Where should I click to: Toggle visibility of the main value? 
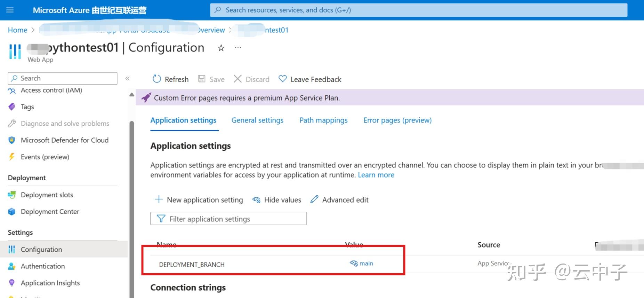354,263
